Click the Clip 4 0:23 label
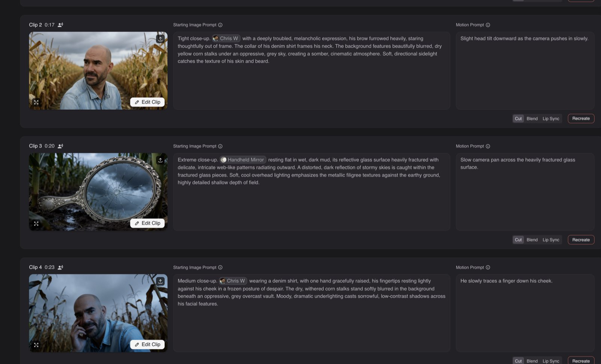Image resolution: width=601 pixels, height=364 pixels. point(42,267)
